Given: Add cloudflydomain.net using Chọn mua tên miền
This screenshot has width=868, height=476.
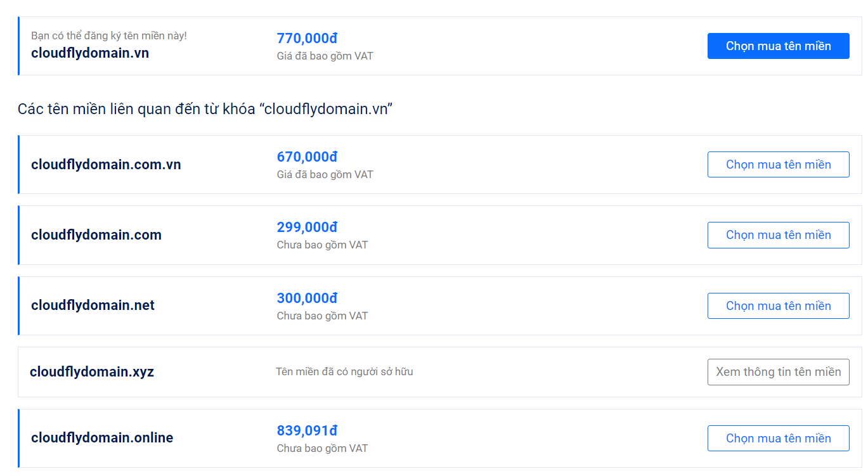Looking at the screenshot, I should 778,306.
